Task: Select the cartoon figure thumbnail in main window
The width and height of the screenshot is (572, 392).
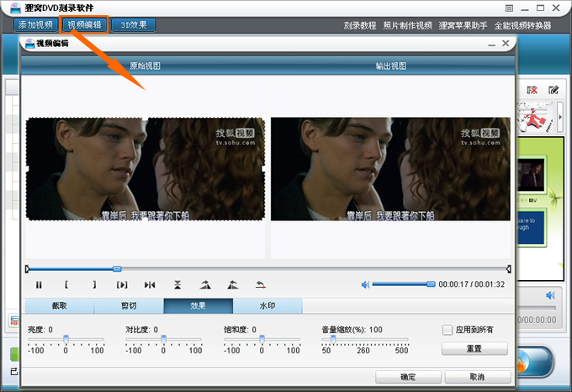Action: click(x=536, y=118)
